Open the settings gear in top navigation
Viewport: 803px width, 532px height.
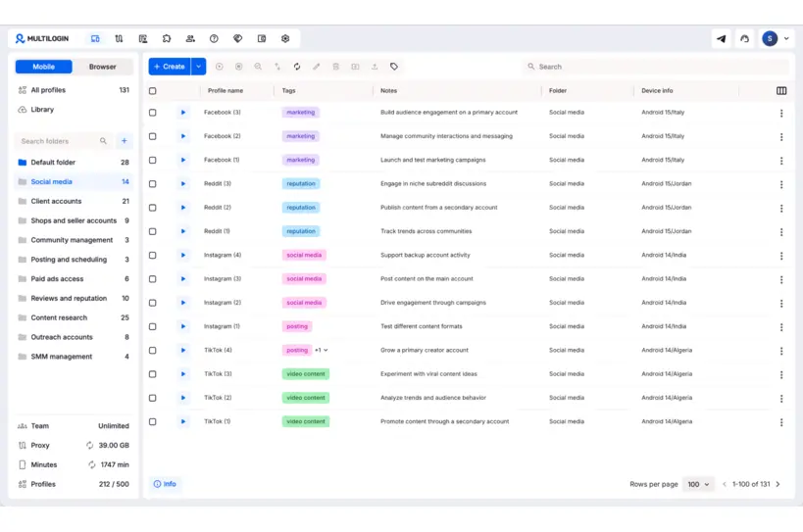tap(285, 39)
